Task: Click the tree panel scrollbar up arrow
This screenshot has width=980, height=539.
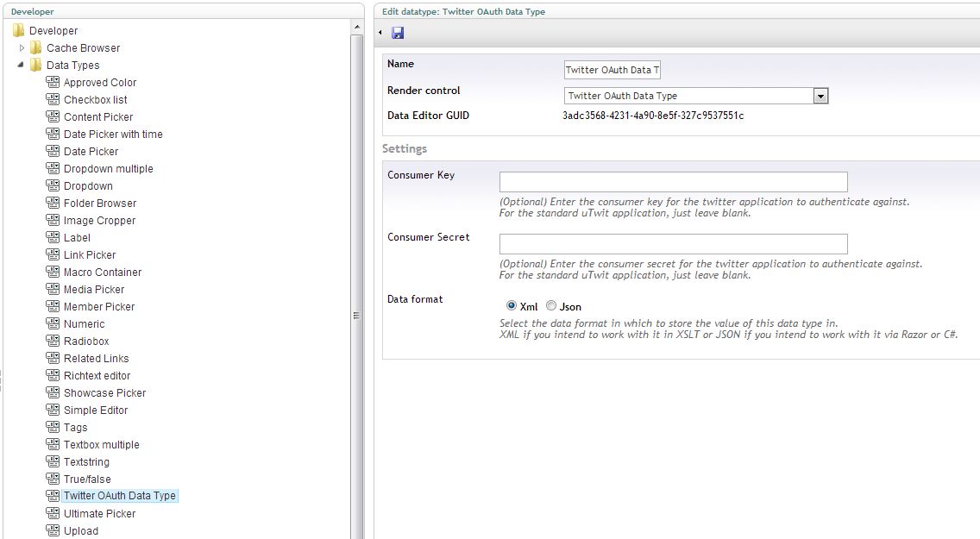Action: pyautogui.click(x=357, y=27)
